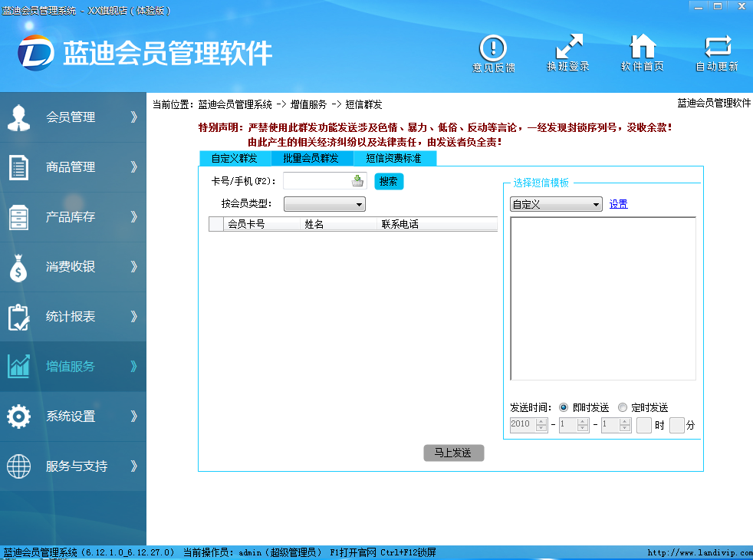
Task: Expand 系统设置 chevron arrow
Action: click(134, 416)
